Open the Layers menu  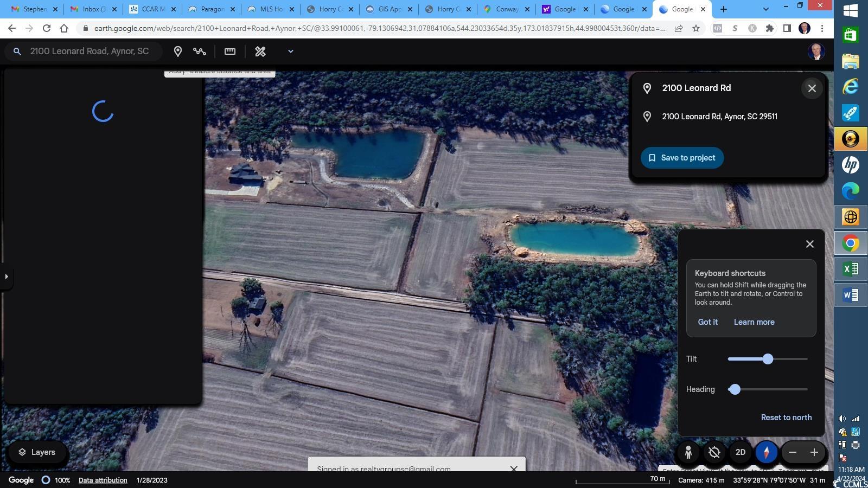[37, 452]
